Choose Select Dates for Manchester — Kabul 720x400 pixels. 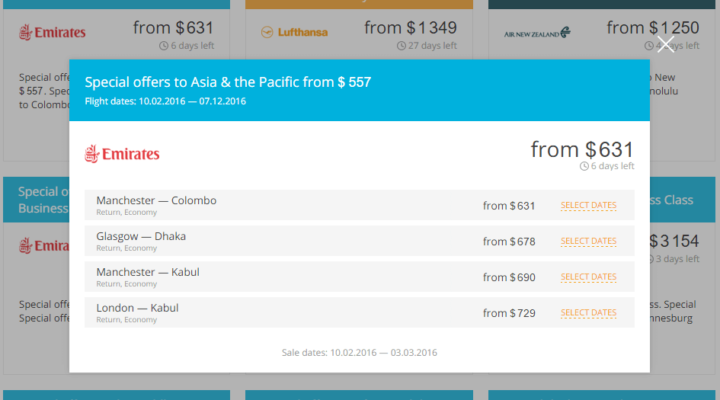coord(588,277)
